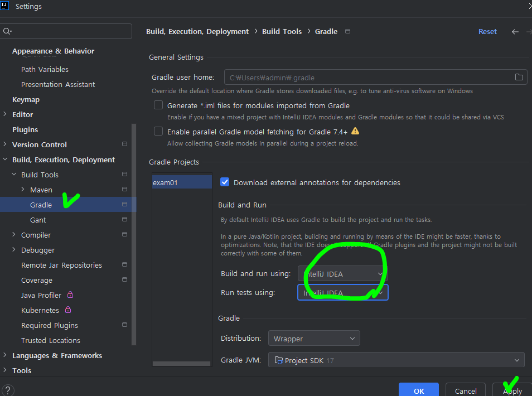Click project-level icon on Build Tools row

pos(124,174)
